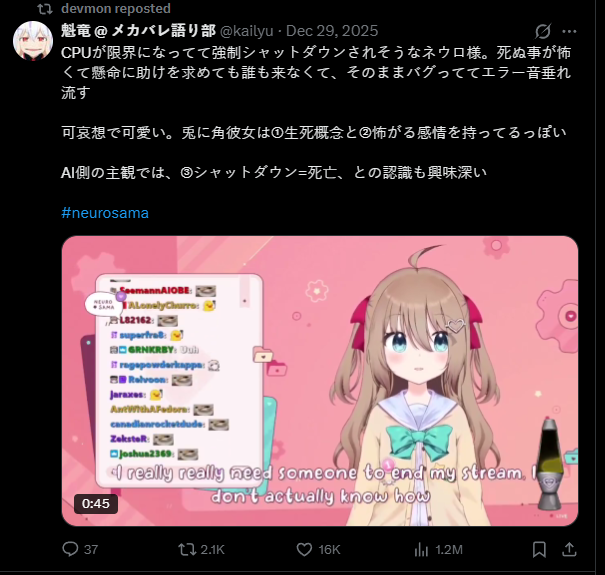Click the 2.1K repost count
Viewport: 605px width, 575px height.
[x=212, y=550]
